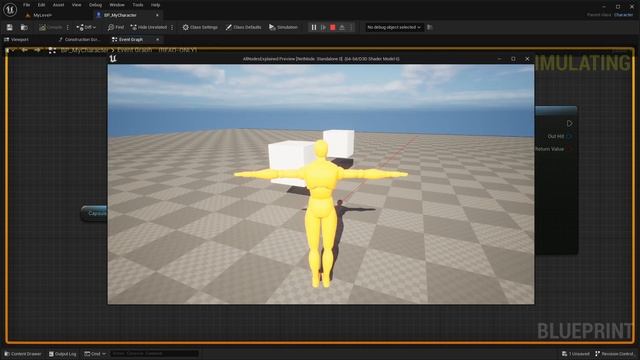
Task: Open the Output Log
Action: tap(62, 354)
